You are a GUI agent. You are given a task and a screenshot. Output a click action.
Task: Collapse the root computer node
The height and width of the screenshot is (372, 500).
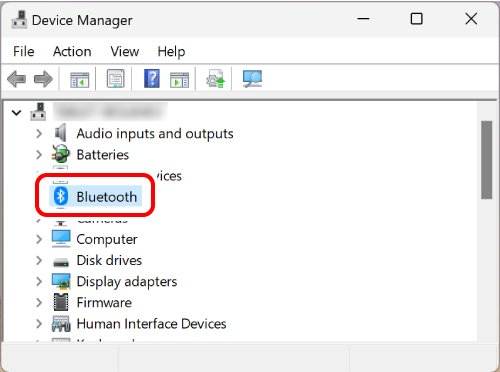16,113
